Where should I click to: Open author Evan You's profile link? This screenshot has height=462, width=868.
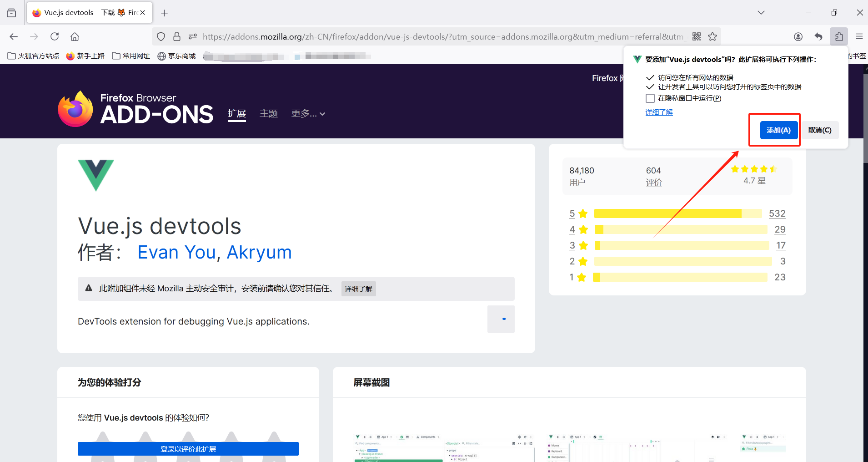(x=176, y=252)
